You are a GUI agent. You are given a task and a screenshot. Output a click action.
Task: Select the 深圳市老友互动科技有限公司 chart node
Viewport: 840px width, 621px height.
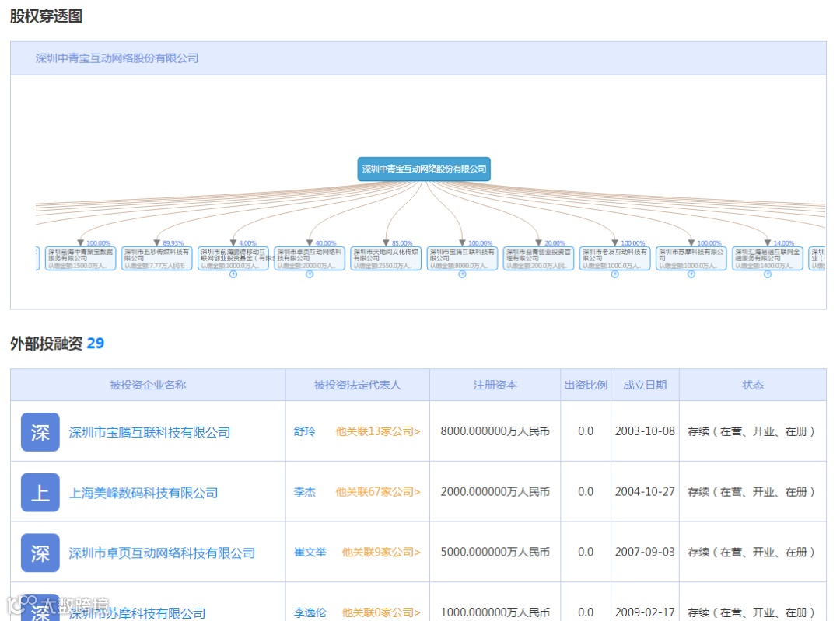click(x=615, y=259)
